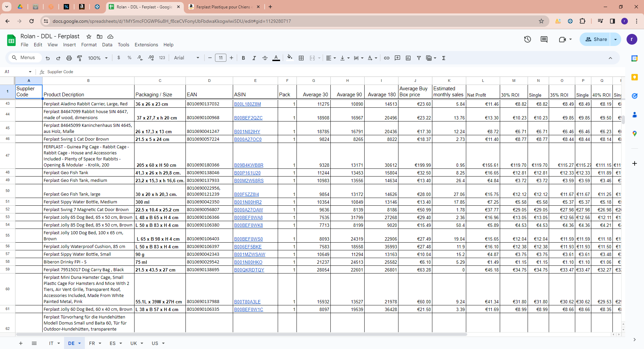
Task: Click the Insert chart icon
Action: pos(408,58)
